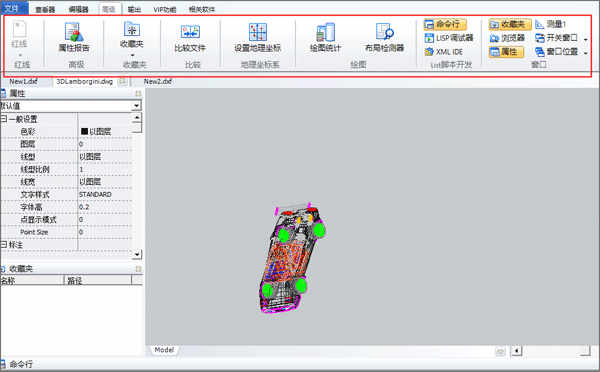The height and width of the screenshot is (372, 600).
Task: Toggle the 属性 properties panel button
Action: tap(506, 52)
